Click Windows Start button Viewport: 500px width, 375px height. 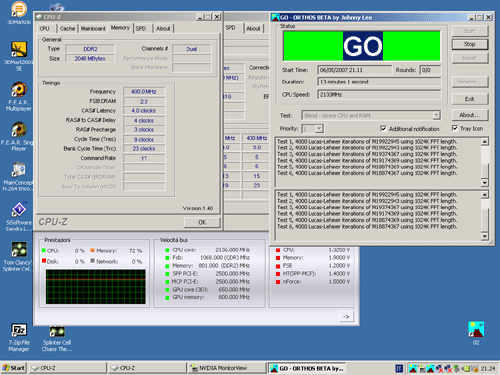[14, 368]
